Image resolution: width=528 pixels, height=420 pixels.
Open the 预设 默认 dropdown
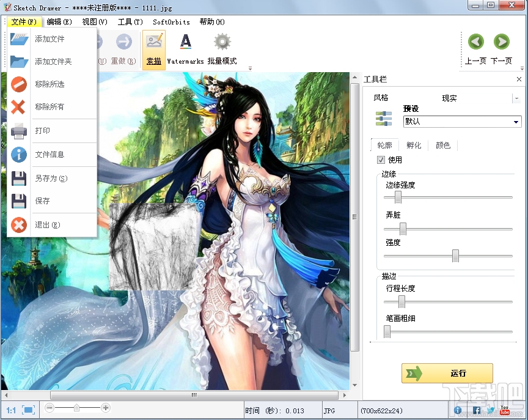pos(463,122)
